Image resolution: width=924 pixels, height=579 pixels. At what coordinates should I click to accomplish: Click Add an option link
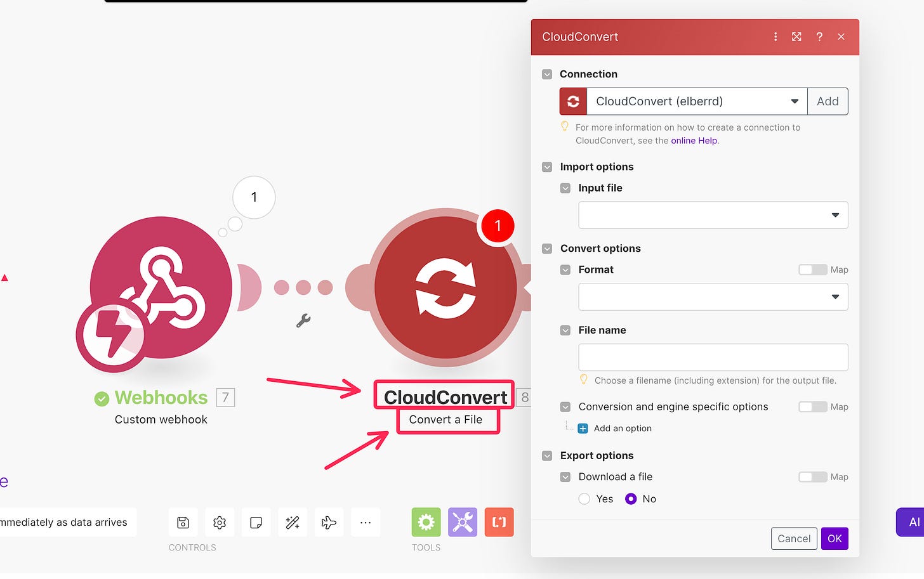pos(623,429)
